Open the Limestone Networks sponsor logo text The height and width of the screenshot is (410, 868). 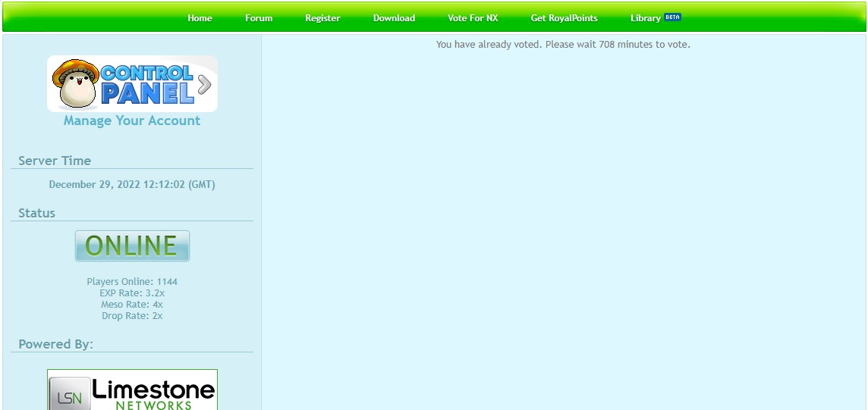pos(153,393)
